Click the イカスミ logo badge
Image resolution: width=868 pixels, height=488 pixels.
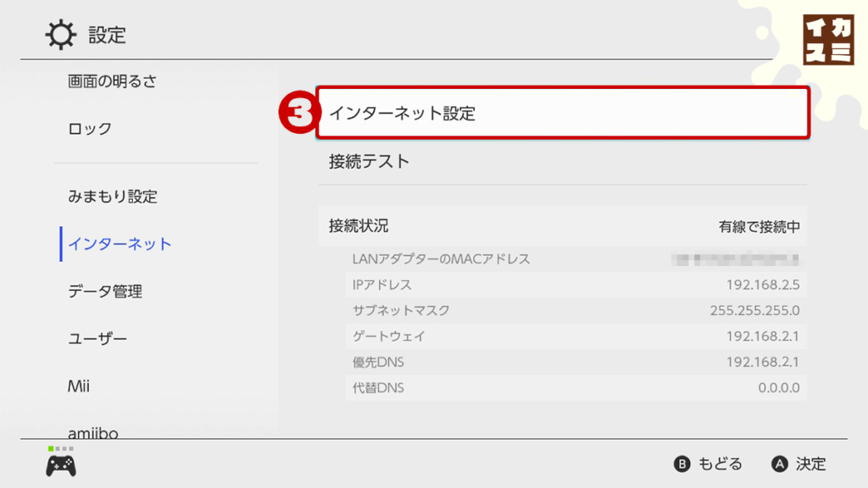tap(828, 40)
